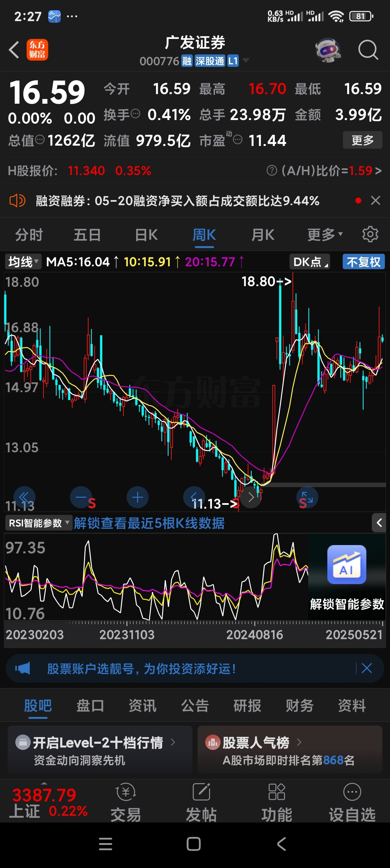Open 交易 trading icon
The height and width of the screenshot is (868, 390).
[126, 802]
